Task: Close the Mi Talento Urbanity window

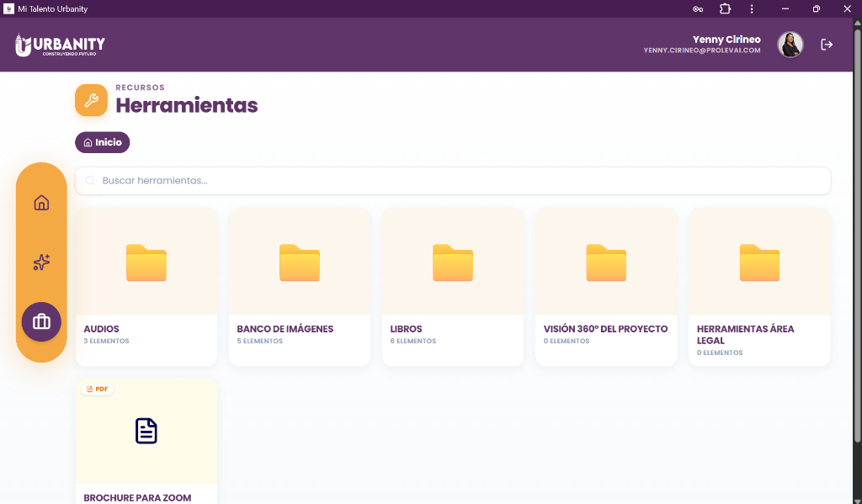Action: [x=847, y=8]
